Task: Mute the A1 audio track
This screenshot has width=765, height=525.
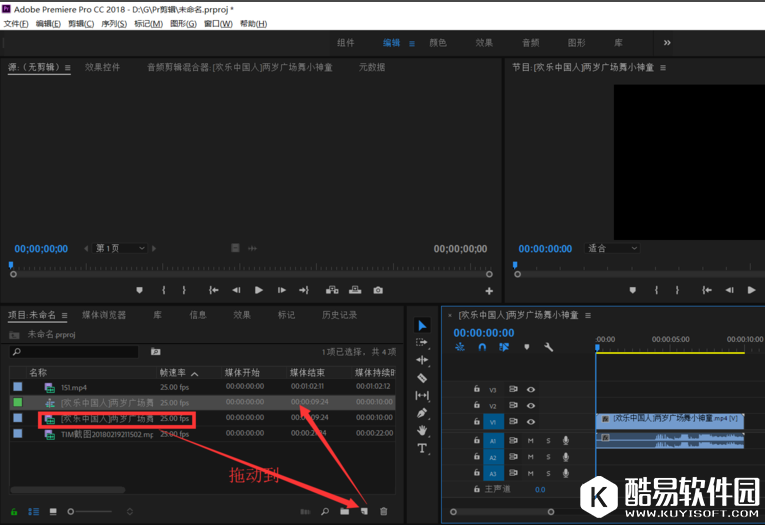Action: pyautogui.click(x=530, y=440)
